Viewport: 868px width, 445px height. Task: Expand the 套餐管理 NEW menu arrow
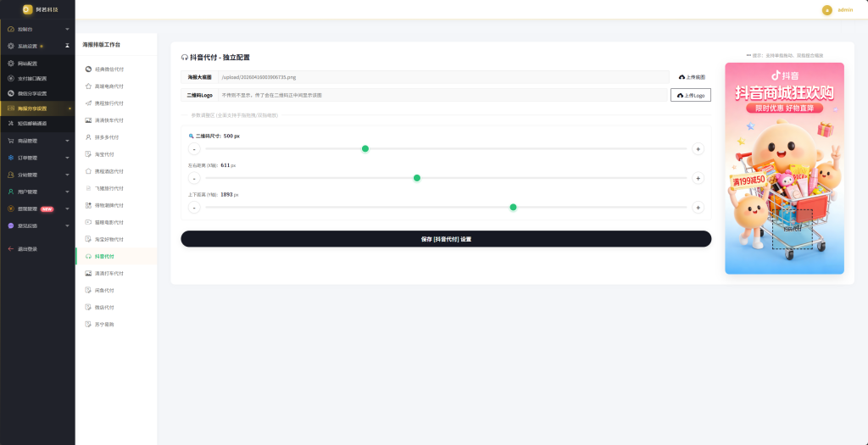click(x=67, y=209)
